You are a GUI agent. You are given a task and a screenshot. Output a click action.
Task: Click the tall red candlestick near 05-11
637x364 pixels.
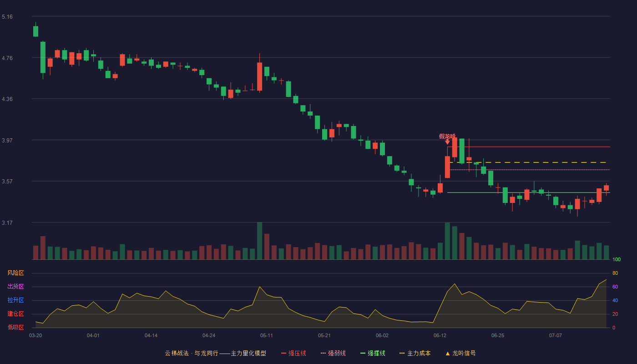coord(259,76)
